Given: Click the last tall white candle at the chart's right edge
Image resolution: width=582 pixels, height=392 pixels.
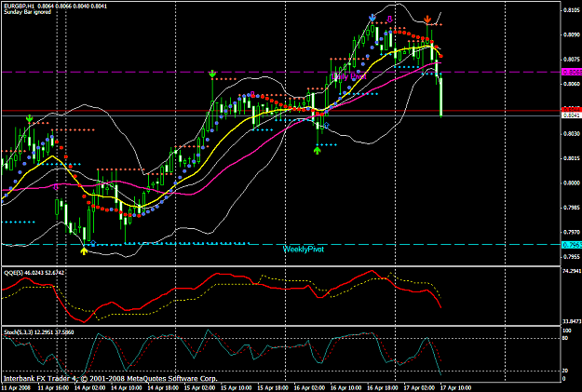Looking at the screenshot, I should [x=441, y=95].
